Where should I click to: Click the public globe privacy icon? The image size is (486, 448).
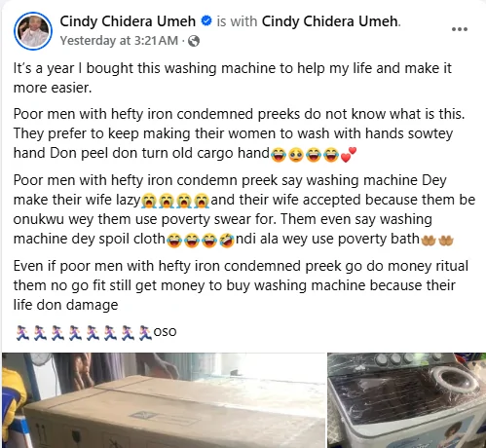pyautogui.click(x=194, y=41)
